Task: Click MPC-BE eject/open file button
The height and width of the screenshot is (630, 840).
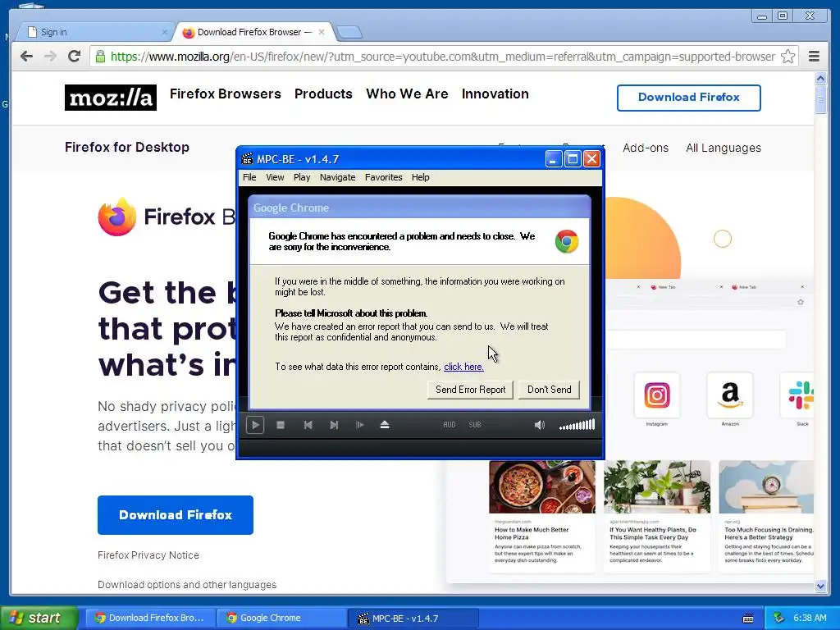Action: tap(385, 425)
